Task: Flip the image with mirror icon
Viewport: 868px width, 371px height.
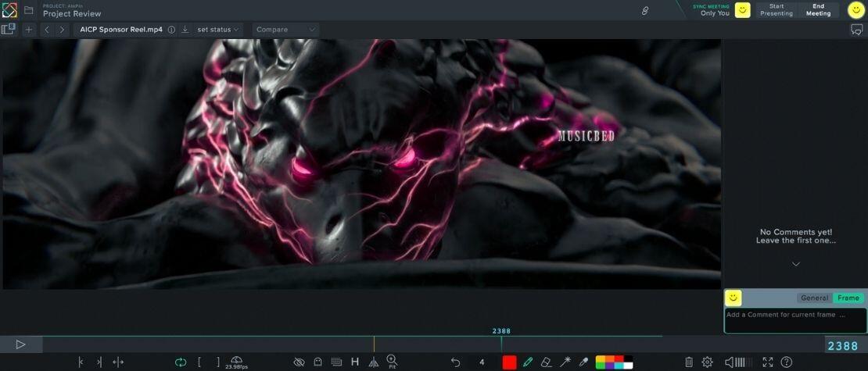Action: click(374, 362)
